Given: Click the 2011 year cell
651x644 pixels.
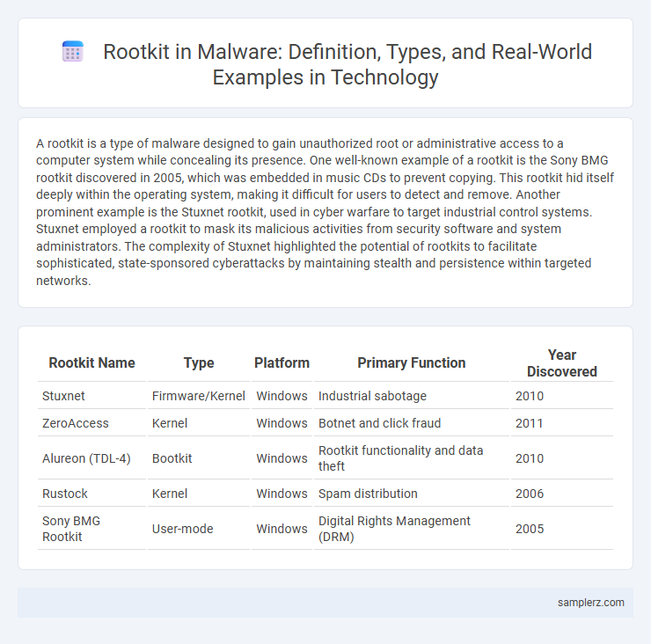Looking at the screenshot, I should pos(562,423).
